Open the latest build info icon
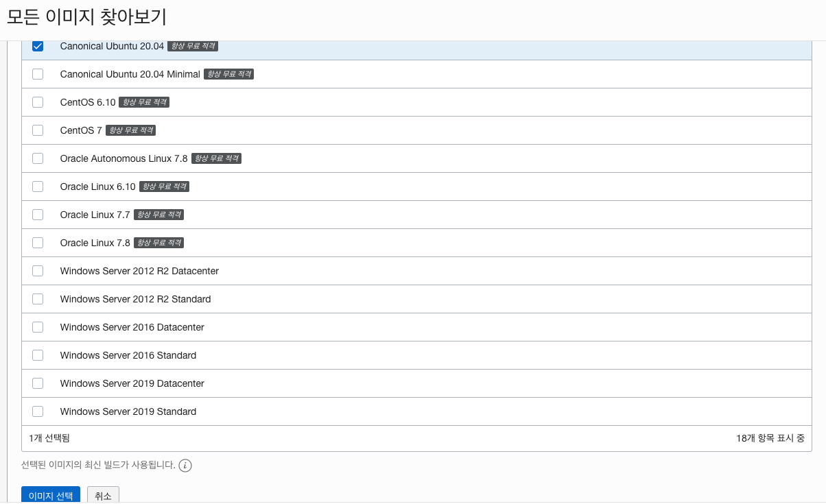The image size is (826, 504). click(x=185, y=466)
